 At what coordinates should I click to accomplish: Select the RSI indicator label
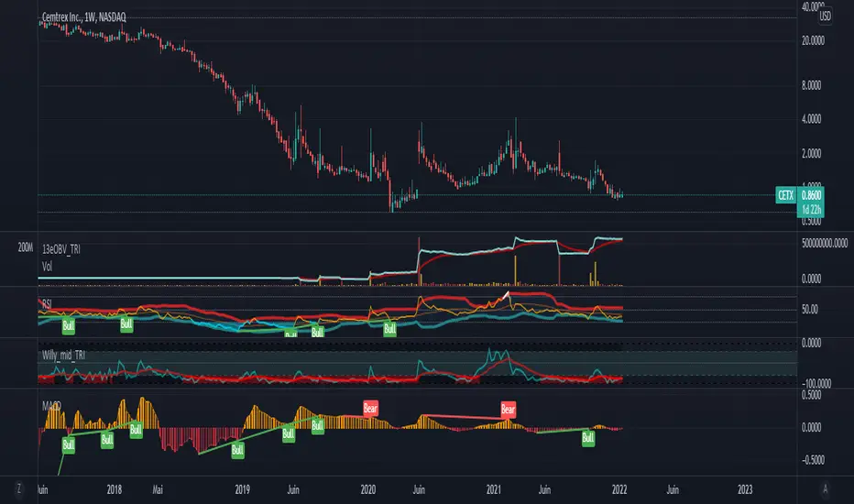47,304
